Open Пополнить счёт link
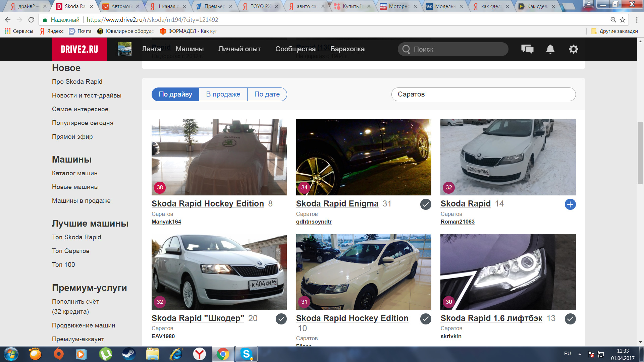Viewport: 644px width, 362px height. point(75,301)
